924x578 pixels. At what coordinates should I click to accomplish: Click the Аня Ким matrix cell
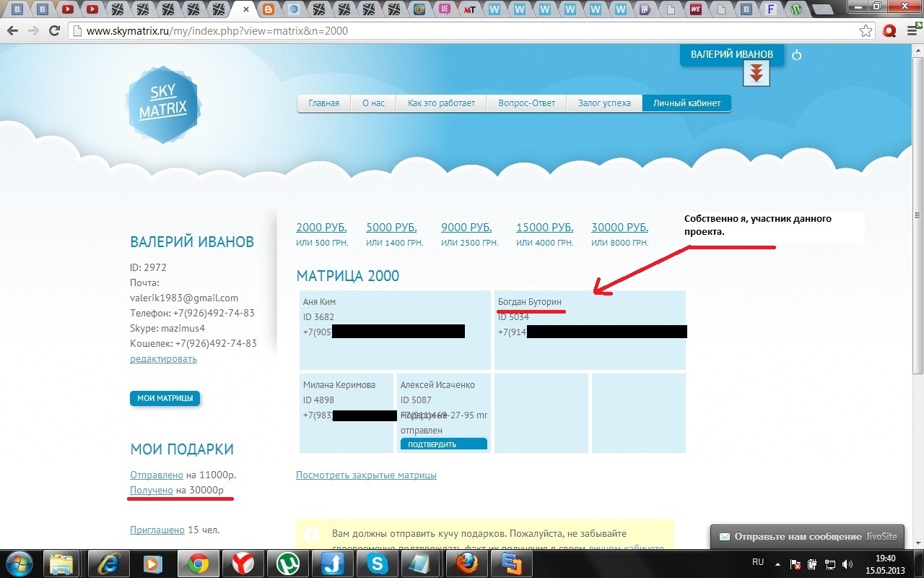pos(395,330)
